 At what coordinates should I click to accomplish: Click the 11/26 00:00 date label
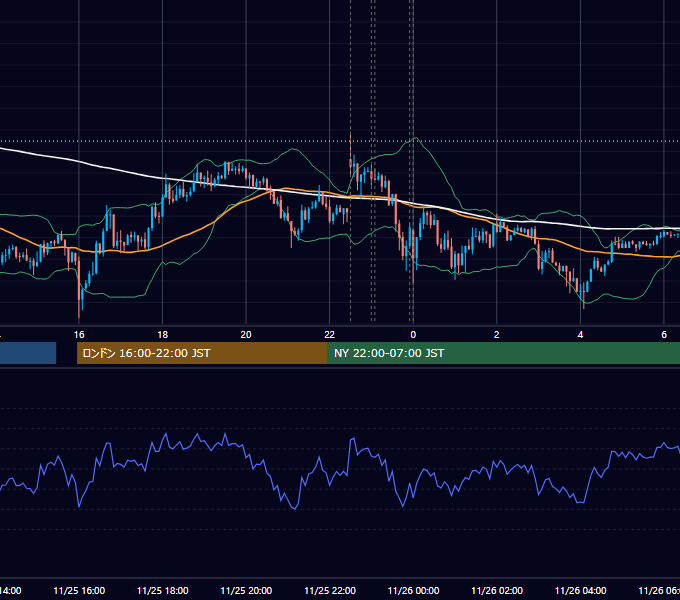[x=413, y=590]
